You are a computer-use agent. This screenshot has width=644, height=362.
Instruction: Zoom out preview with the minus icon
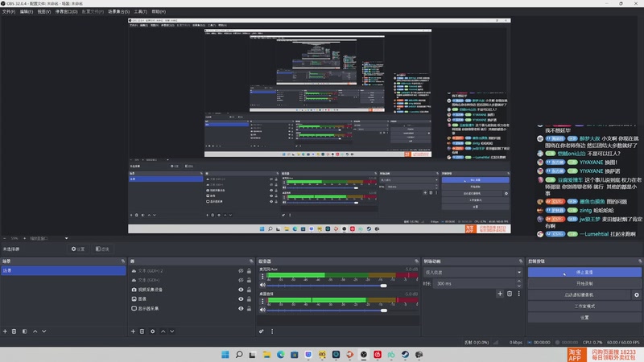coord(5,238)
